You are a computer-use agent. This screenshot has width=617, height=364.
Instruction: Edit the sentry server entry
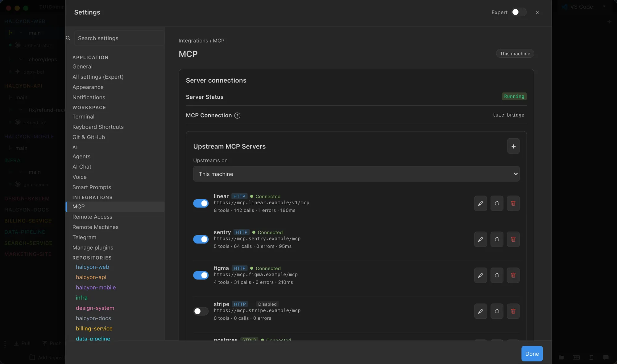(x=480, y=239)
